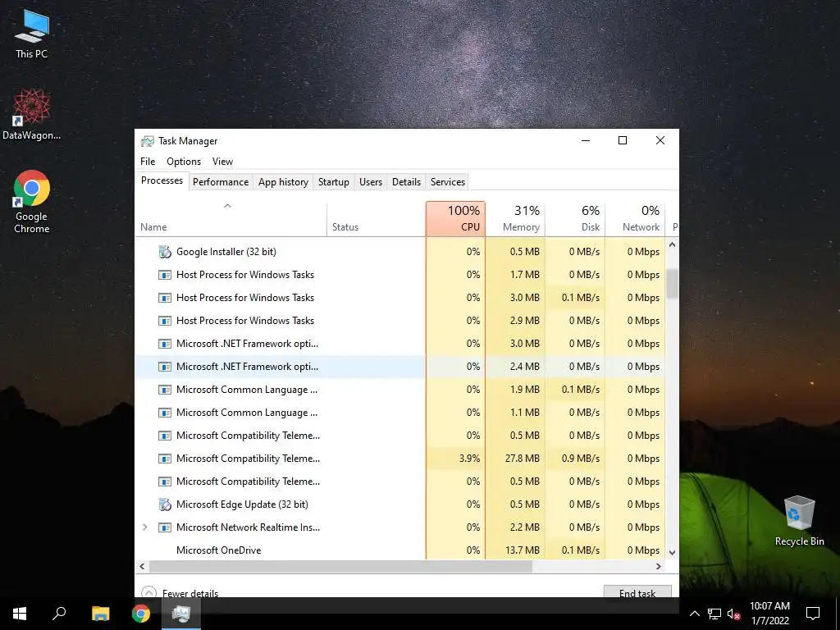Collapse with the Fewer details chevron
This screenshot has width=840, height=630.
[x=148, y=592]
